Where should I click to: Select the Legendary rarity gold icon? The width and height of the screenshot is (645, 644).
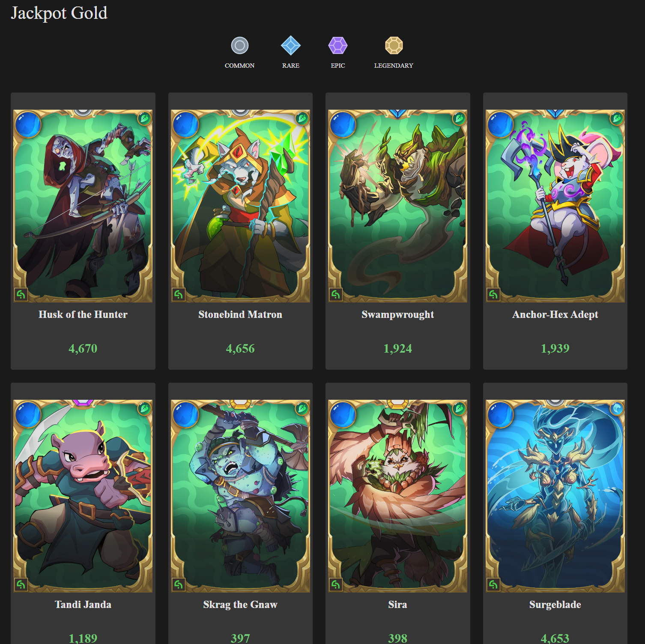(x=394, y=45)
